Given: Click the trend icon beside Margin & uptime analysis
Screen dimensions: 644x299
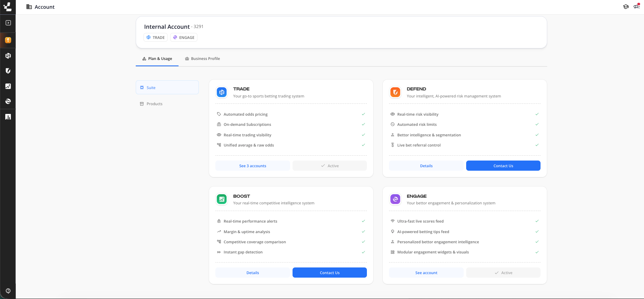Looking at the screenshot, I should tap(219, 231).
